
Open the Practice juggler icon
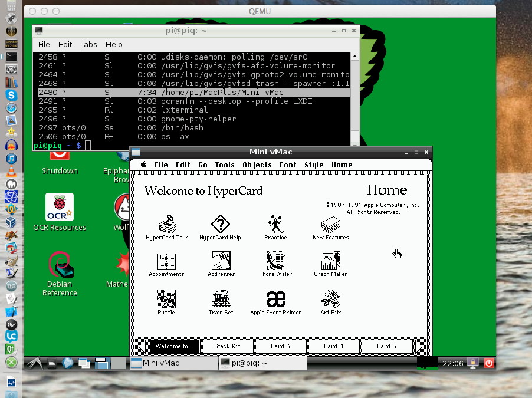click(275, 225)
